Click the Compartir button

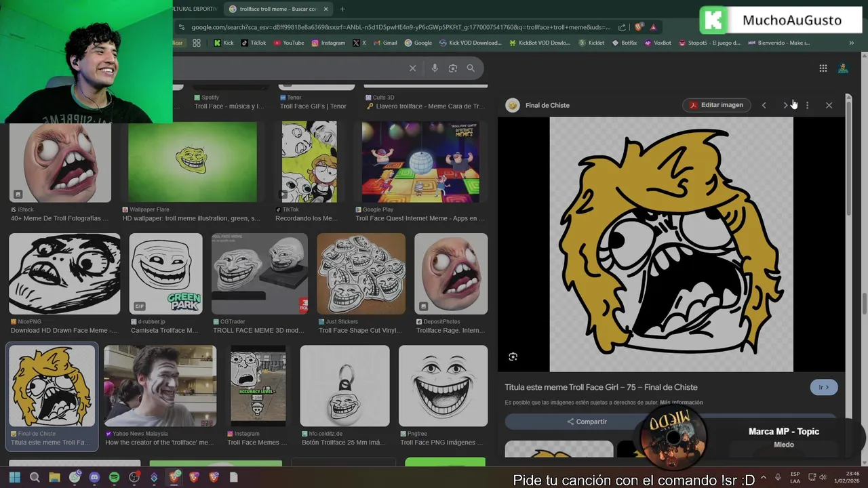587,422
